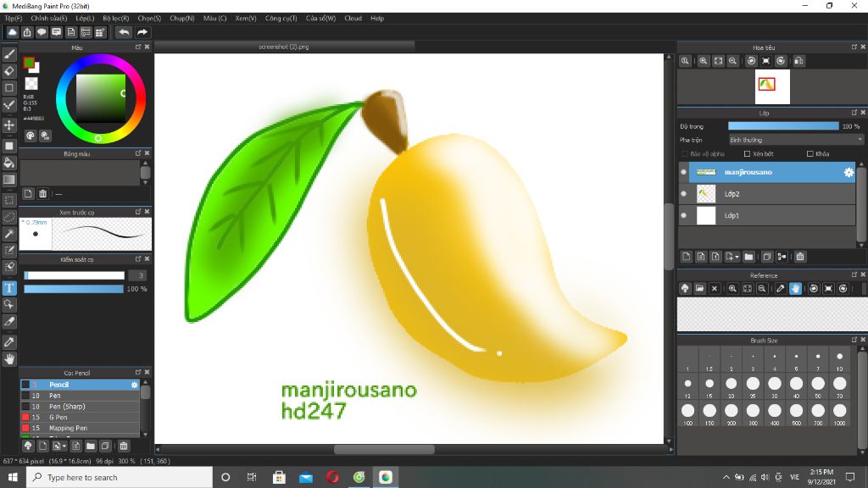Screen dimensions: 868x488
Task: Select the Bucket fill tool
Action: 9,163
